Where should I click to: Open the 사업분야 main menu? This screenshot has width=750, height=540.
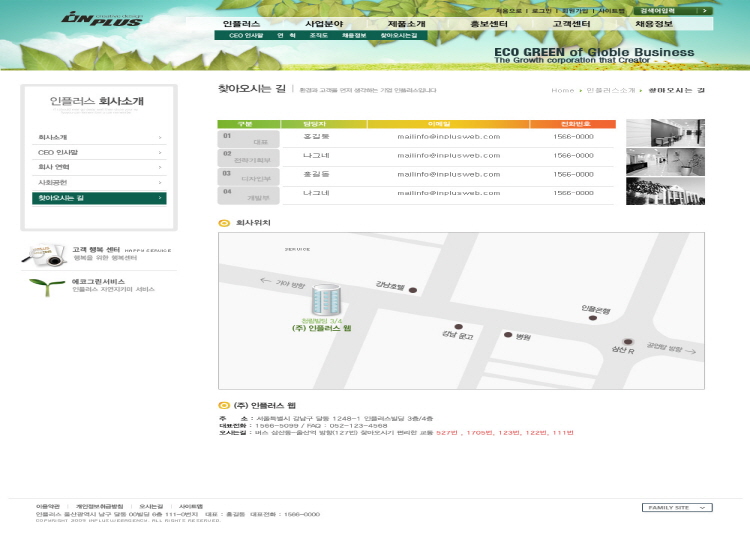pos(324,24)
